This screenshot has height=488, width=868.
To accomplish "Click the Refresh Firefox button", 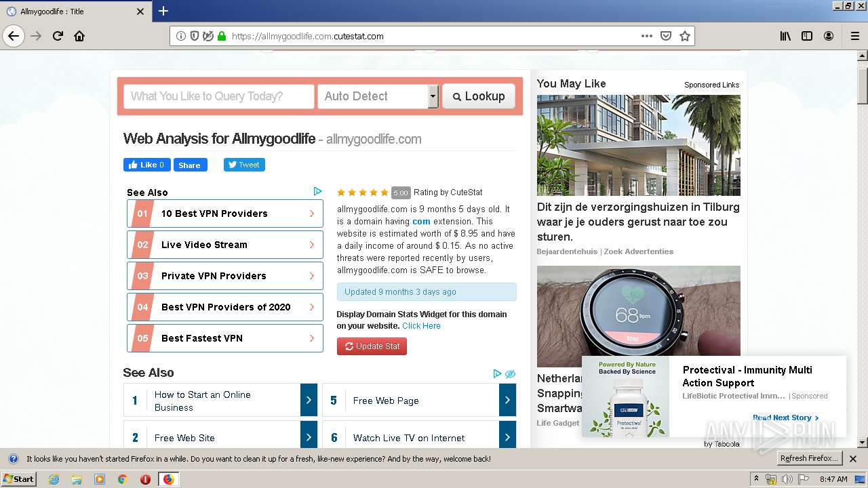I will [x=809, y=459].
